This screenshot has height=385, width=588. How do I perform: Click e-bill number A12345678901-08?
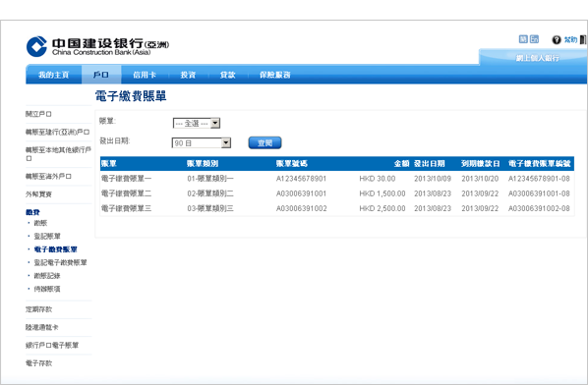pyautogui.click(x=539, y=179)
